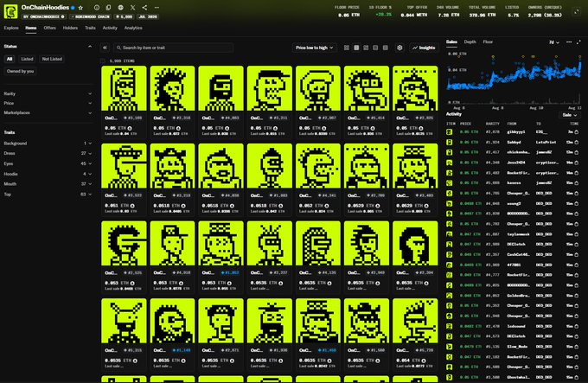Viewport: 588px width, 383px height.
Task: Expand the chart panel to fullscreen
Action: coord(578,42)
